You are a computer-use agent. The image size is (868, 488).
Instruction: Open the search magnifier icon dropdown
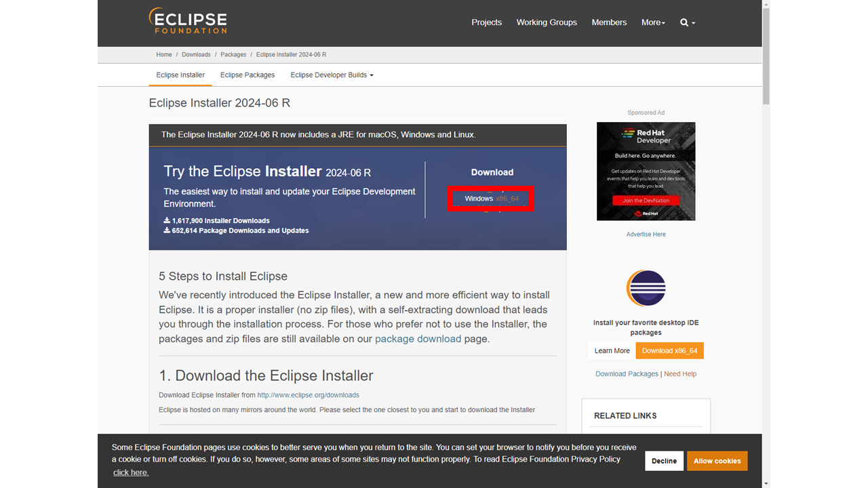tap(687, 22)
